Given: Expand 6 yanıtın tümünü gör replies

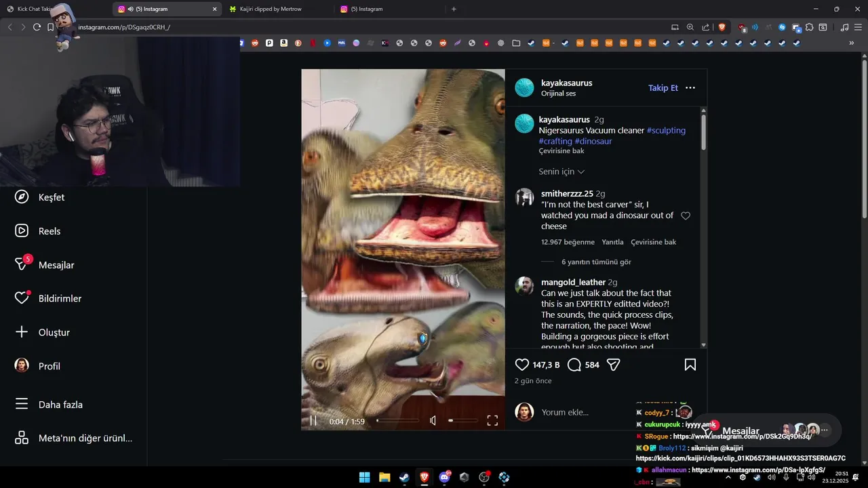Looking at the screenshot, I should (x=596, y=262).
